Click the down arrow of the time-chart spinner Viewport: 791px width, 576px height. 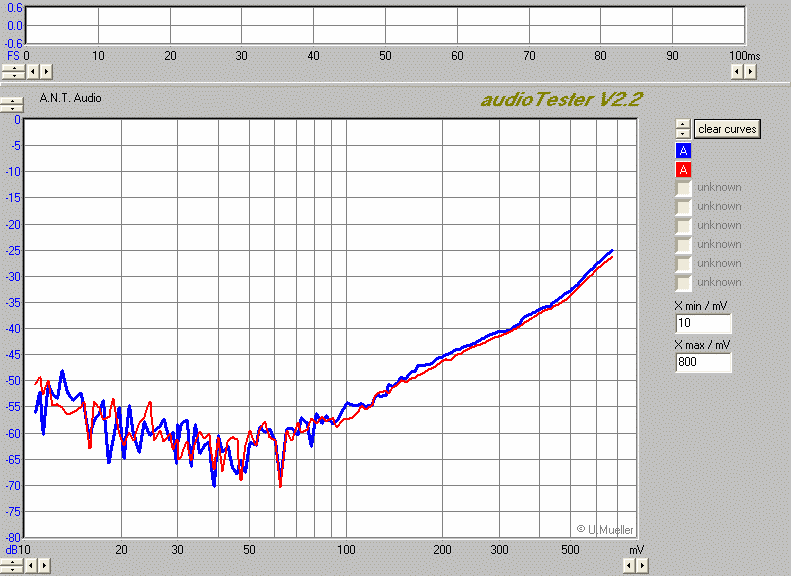(14, 76)
